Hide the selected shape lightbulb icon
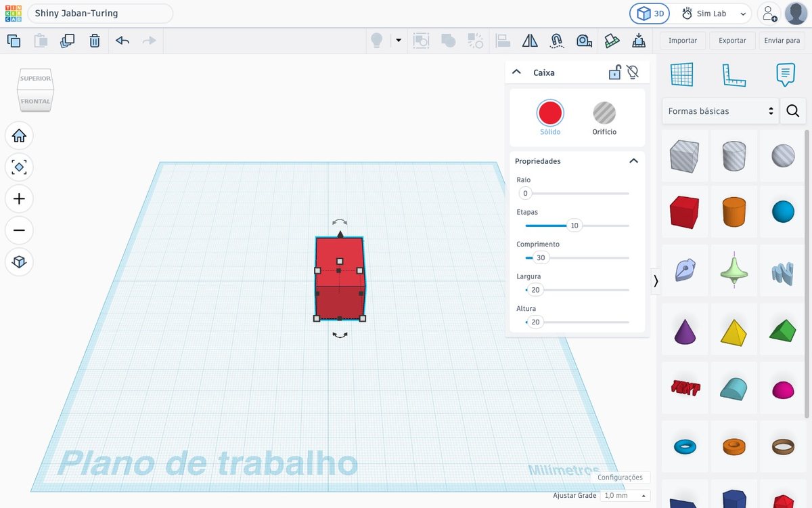The height and width of the screenshot is (508, 812). pos(633,72)
